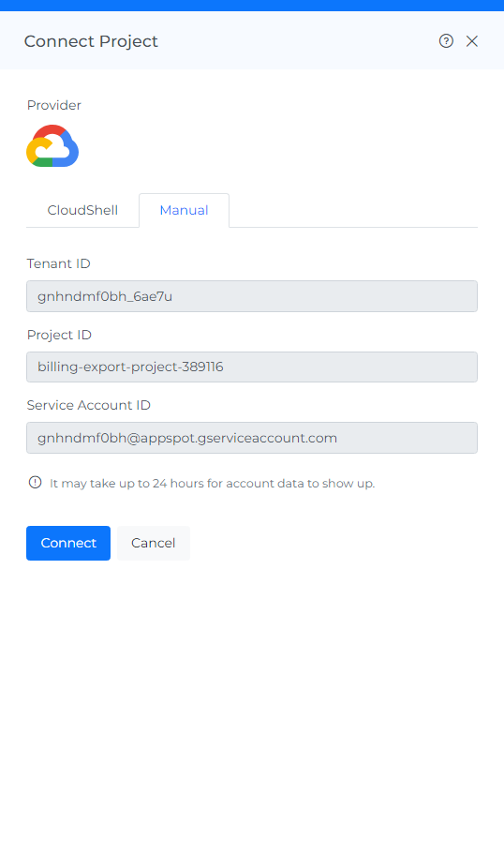Click the 24 hours account data notice text

213,484
